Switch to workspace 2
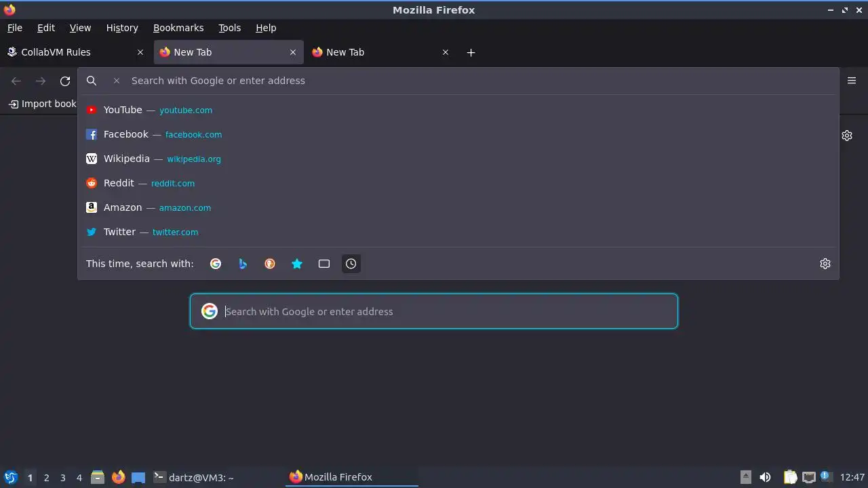 point(46,478)
